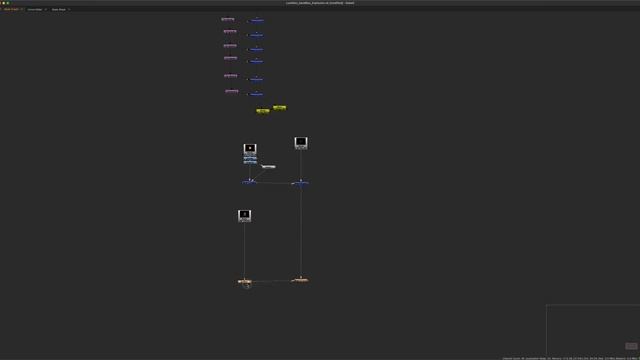Image resolution: width=640 pixels, height=360 pixels.
Task: Select the third pink node from the top
Action: [230, 46]
